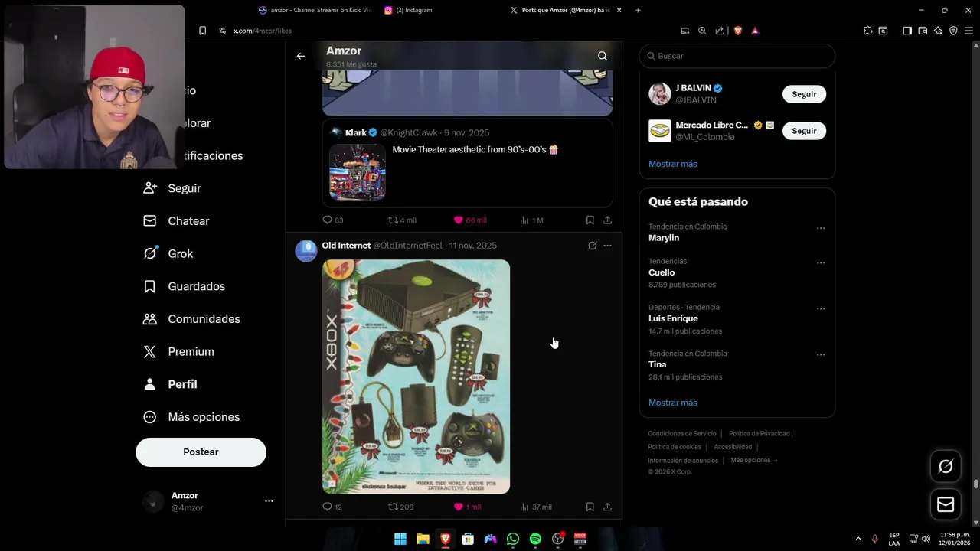
Task: Open the Marylin trend
Action: point(664,238)
